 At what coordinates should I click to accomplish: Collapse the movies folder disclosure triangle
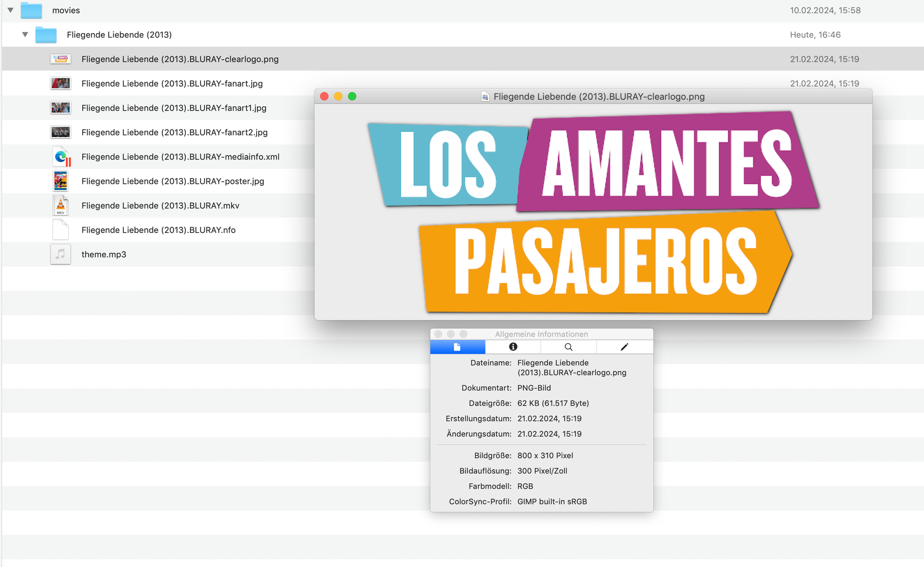click(x=11, y=10)
